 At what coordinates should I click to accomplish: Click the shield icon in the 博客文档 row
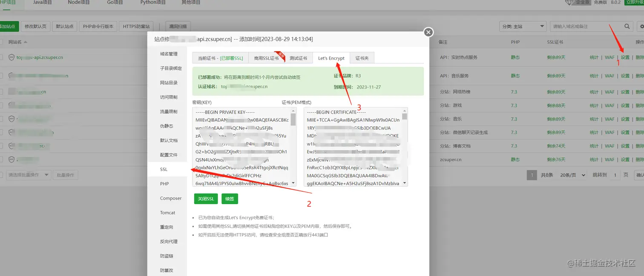[x=12, y=146]
